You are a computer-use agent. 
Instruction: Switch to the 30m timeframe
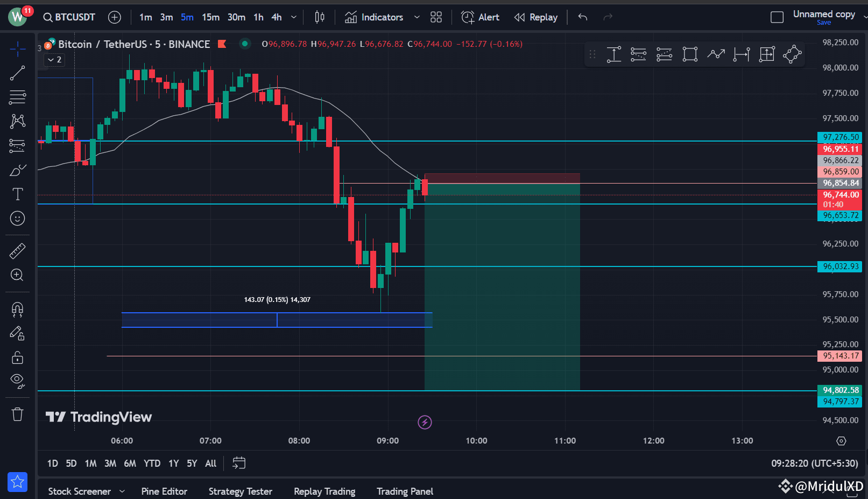pos(236,17)
